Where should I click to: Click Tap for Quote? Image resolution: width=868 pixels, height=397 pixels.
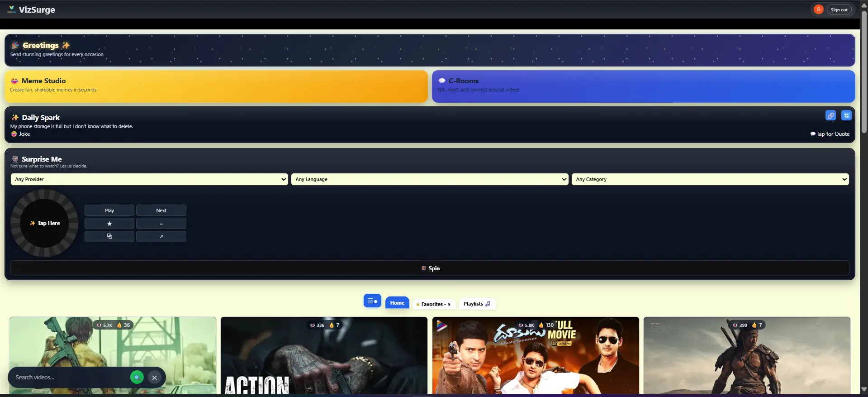tap(830, 134)
